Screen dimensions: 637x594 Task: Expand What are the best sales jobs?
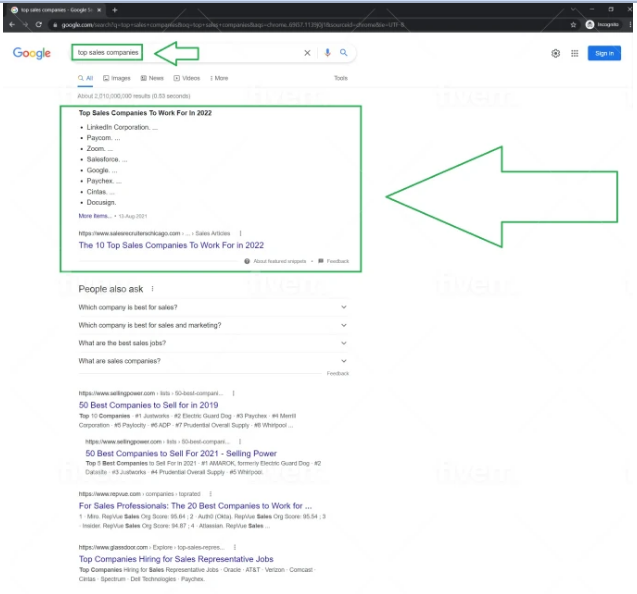coord(213,343)
